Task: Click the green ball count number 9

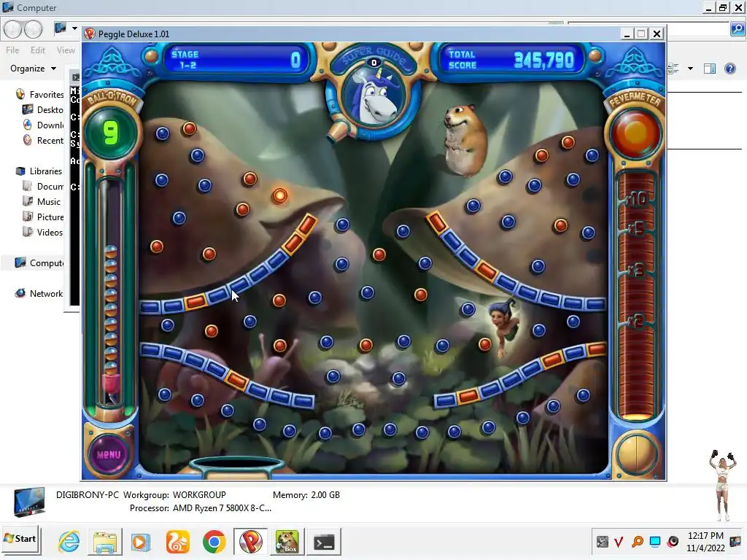Action: tap(111, 133)
